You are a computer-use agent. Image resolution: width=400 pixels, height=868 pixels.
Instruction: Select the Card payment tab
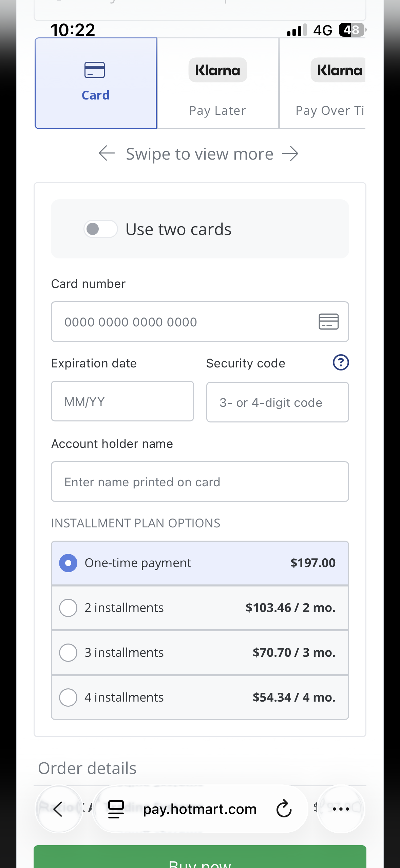tap(96, 84)
